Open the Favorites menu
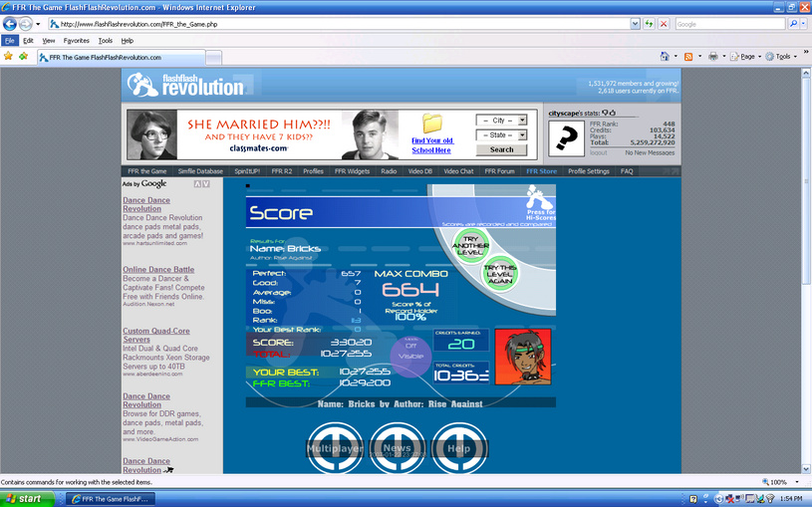812x507 pixels. [76, 41]
